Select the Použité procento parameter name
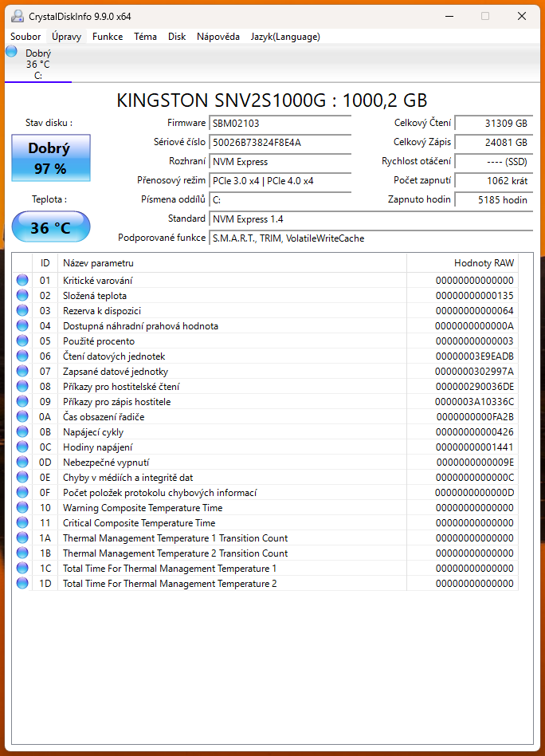 98,341
